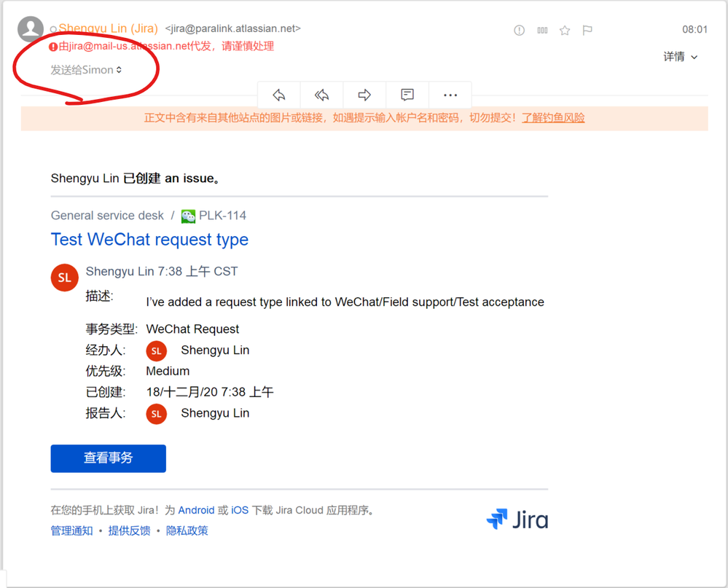Open the 隐私政策 link
This screenshot has height=588, width=728.
187,531
